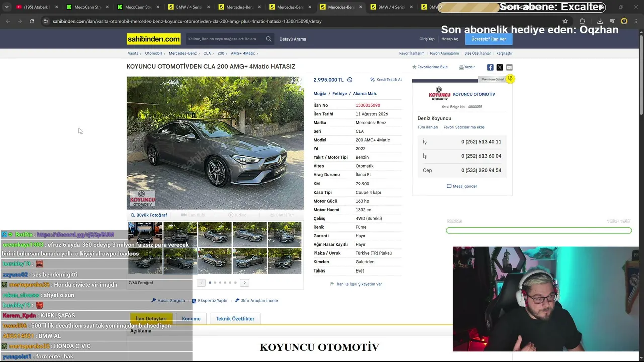Share the listing on X
644x362 pixels.
tap(500, 67)
